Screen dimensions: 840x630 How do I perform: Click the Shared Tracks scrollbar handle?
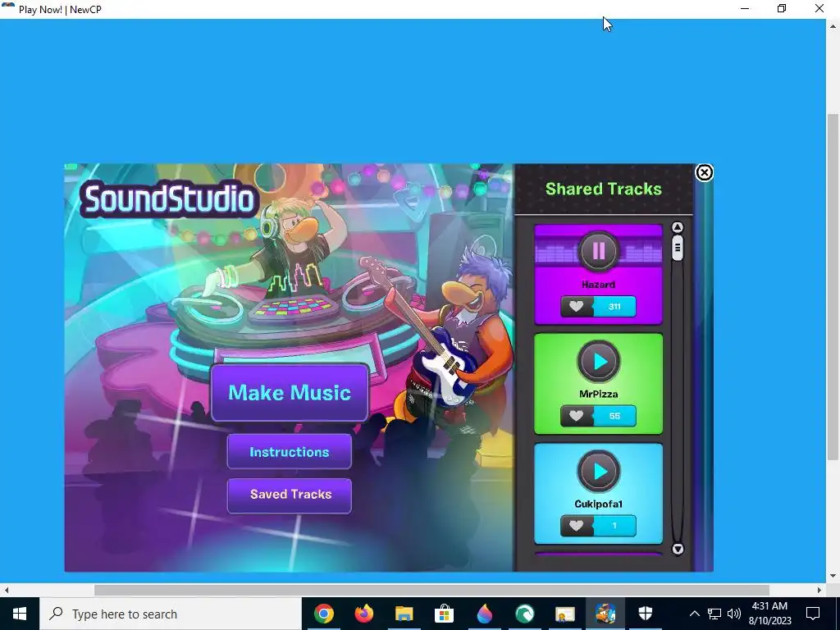pyautogui.click(x=677, y=248)
